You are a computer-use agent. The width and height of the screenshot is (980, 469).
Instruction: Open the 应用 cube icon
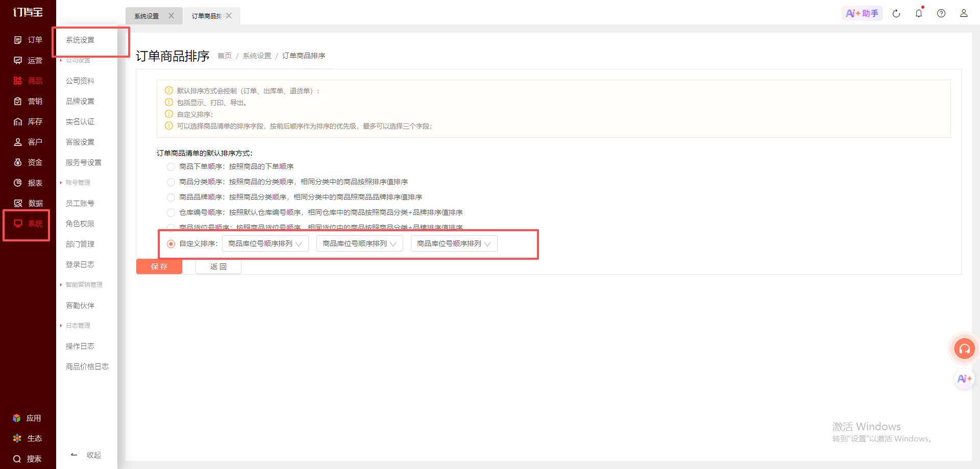pos(17,418)
